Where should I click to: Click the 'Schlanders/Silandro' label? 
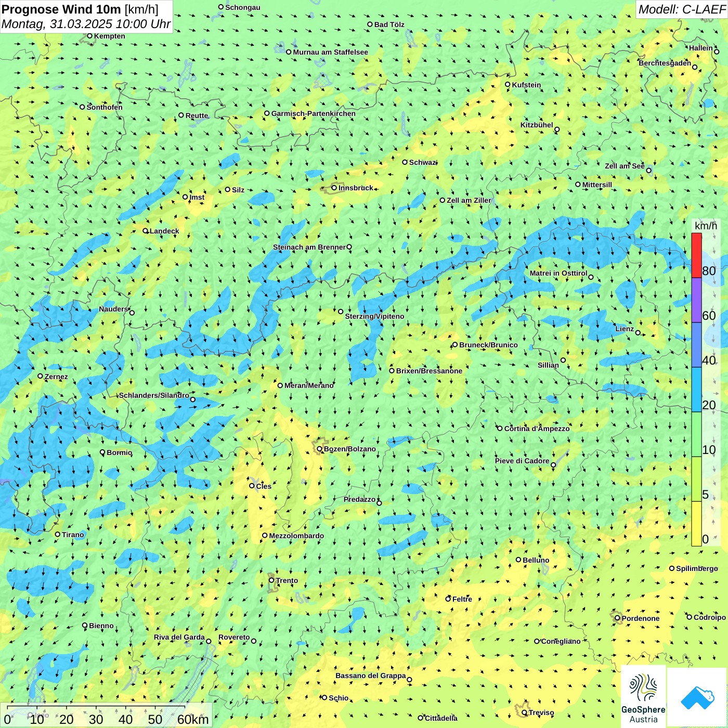coord(154,395)
